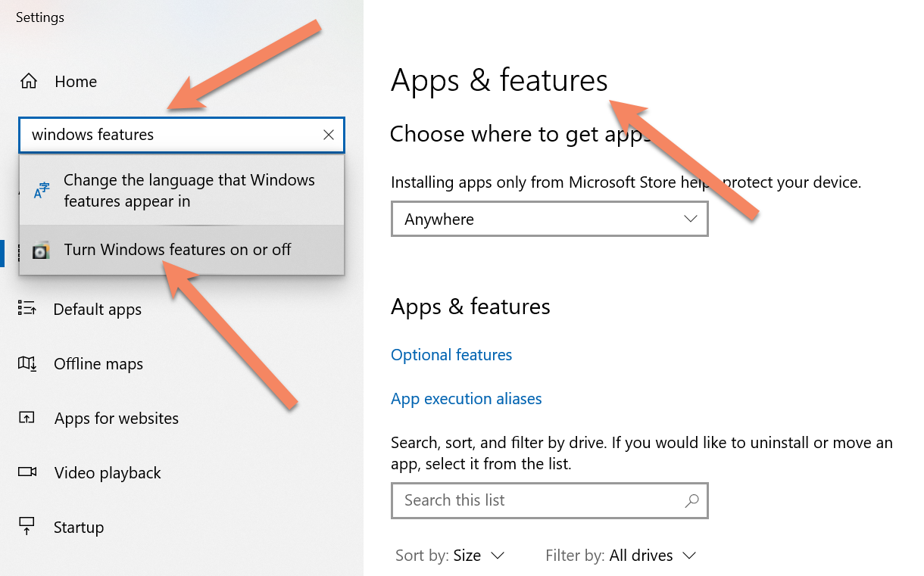This screenshot has width=924, height=576.
Task: Select Change the language Windows features suggestion
Action: coord(182,191)
